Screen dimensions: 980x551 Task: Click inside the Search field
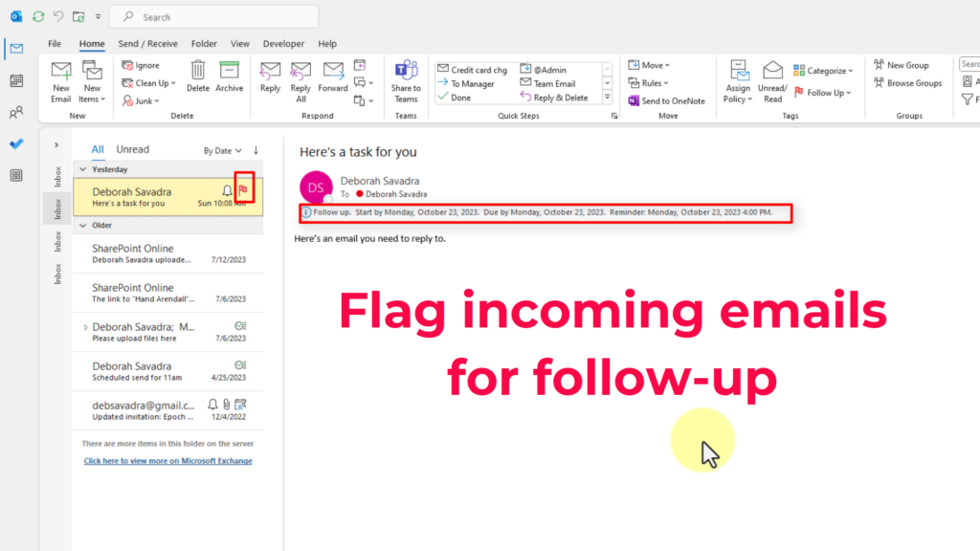[x=213, y=16]
